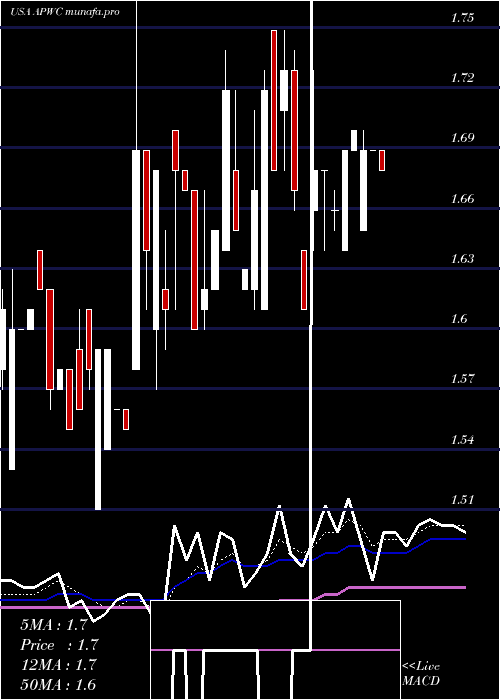Image resolution: width=500 pixels, height=700 pixels.
Task: Click the <<Live MACD label
Action: [421, 674]
